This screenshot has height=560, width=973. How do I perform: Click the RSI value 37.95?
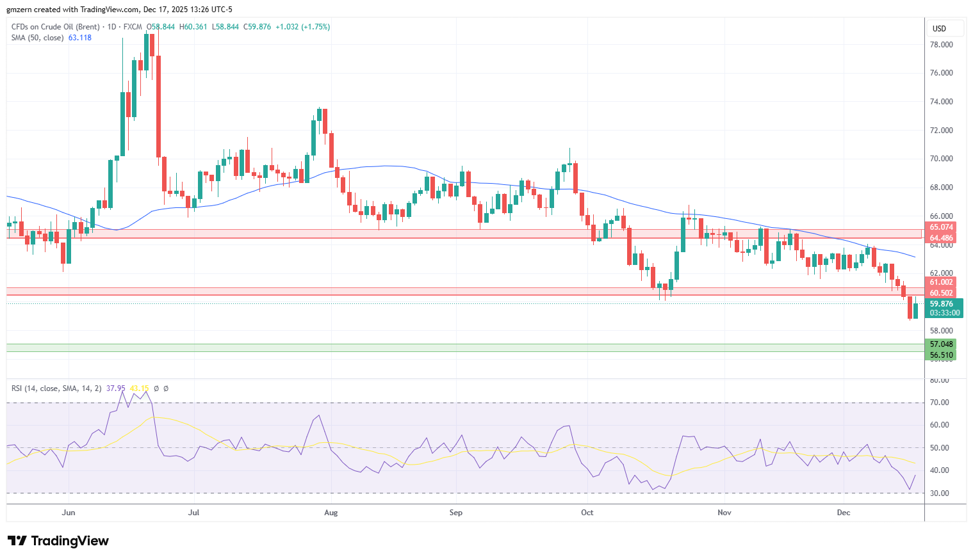[116, 388]
